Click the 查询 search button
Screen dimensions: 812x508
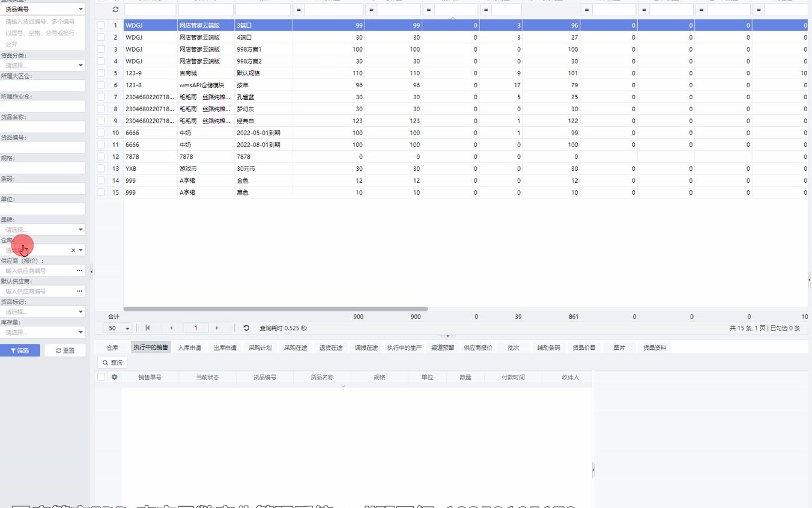[x=112, y=363]
